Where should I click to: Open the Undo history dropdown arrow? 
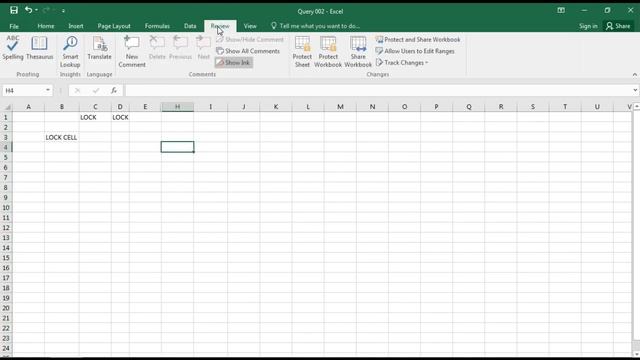(36, 10)
